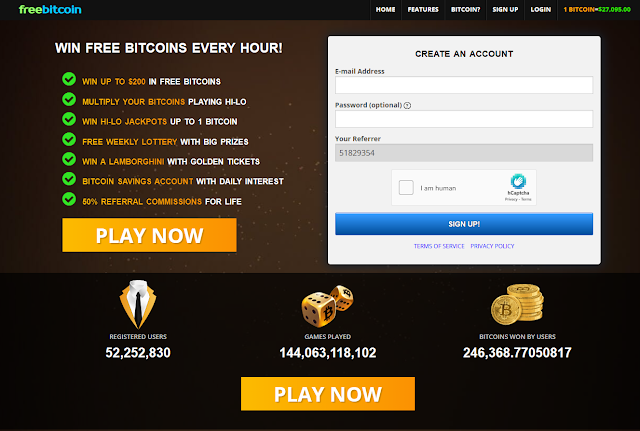640x431 pixels.
Task: Open the Features menu item
Action: click(x=423, y=9)
